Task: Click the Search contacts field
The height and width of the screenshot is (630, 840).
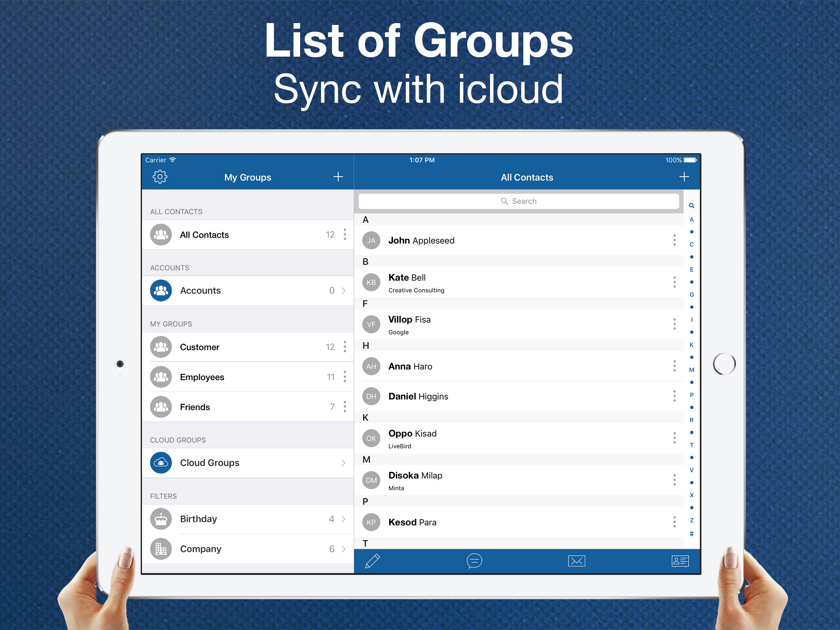Action: [x=518, y=201]
